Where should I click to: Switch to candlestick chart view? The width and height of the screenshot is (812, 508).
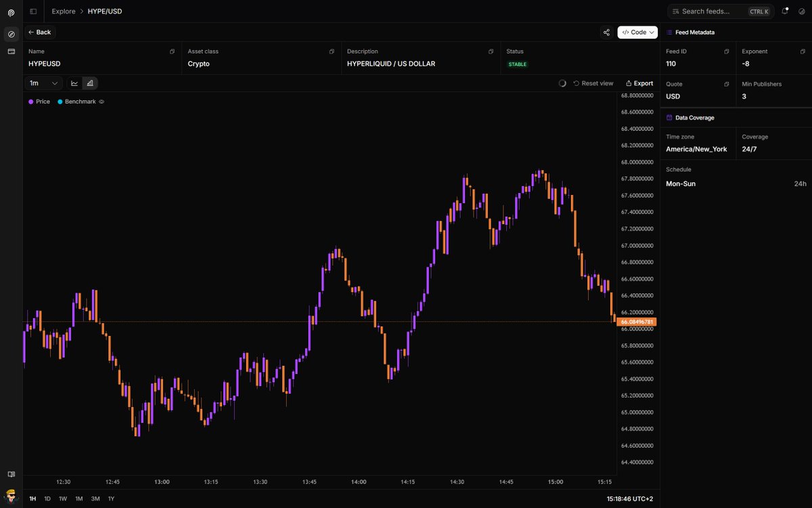tap(90, 83)
